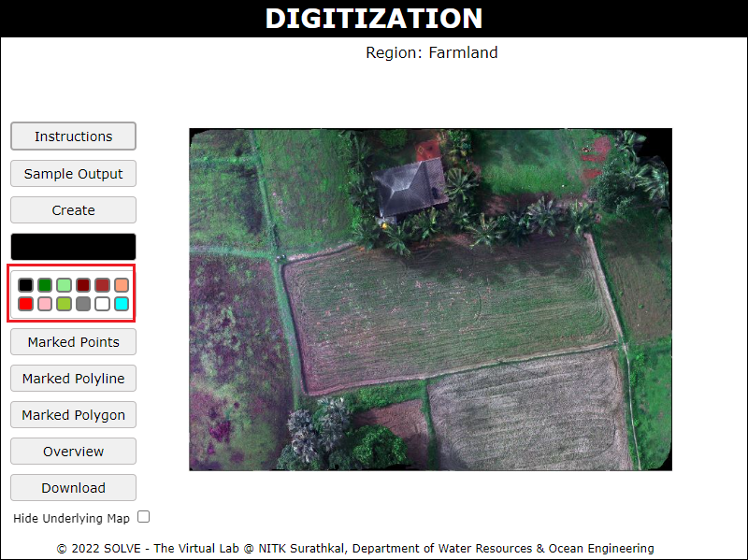
Task: Show Marked Points
Action: point(73,342)
